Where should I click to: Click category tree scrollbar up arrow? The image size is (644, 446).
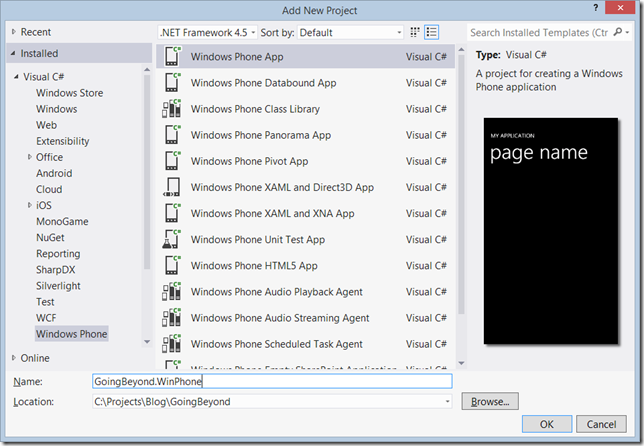point(147,70)
